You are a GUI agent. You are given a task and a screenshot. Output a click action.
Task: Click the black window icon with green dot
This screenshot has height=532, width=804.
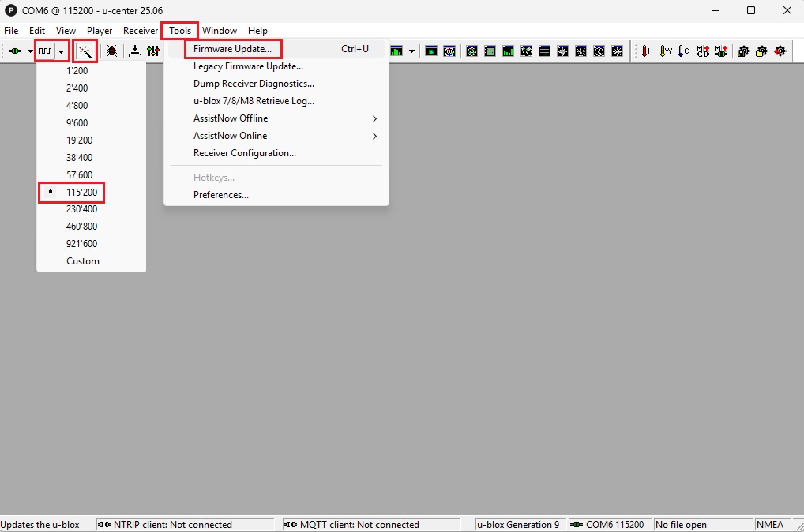[x=431, y=51]
